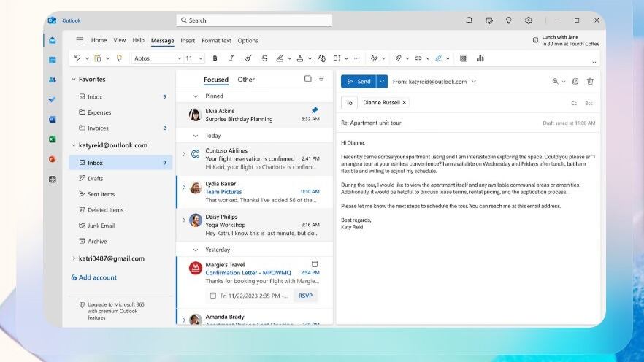Collapse the Favorites folder group
This screenshot has height=362, width=644.
[74, 79]
